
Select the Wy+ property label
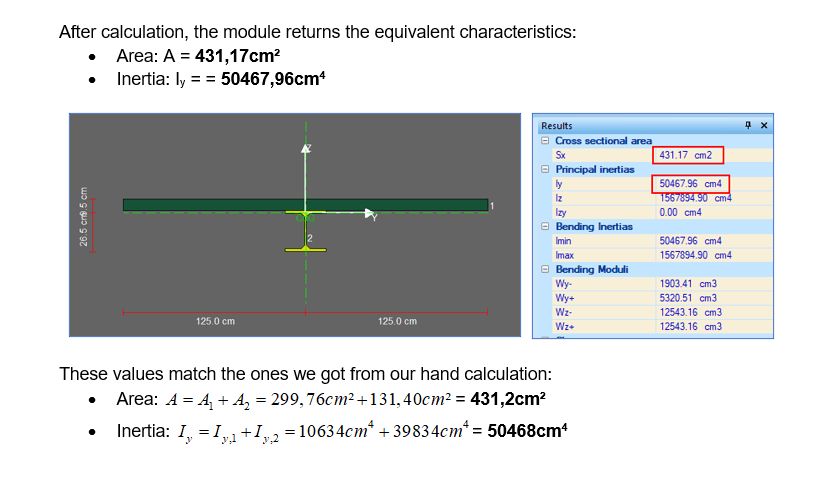(x=565, y=298)
